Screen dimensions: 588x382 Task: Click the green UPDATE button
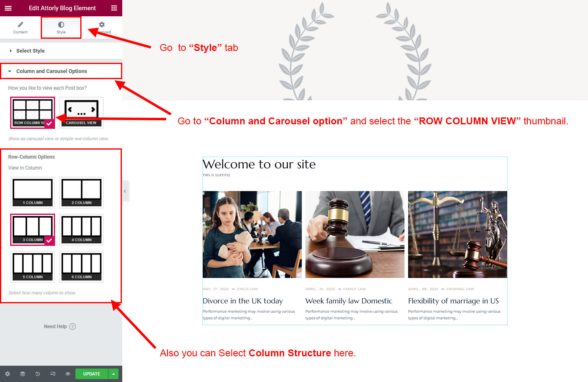point(92,374)
